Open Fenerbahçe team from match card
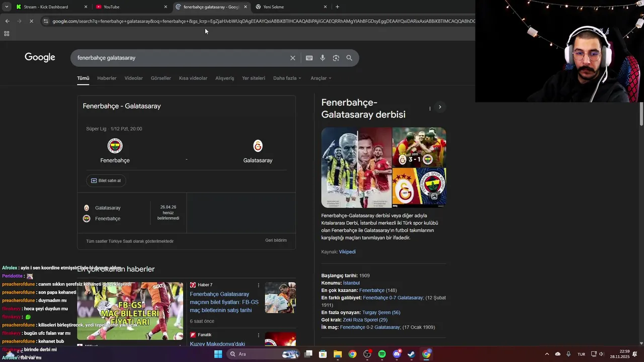 pos(115,151)
